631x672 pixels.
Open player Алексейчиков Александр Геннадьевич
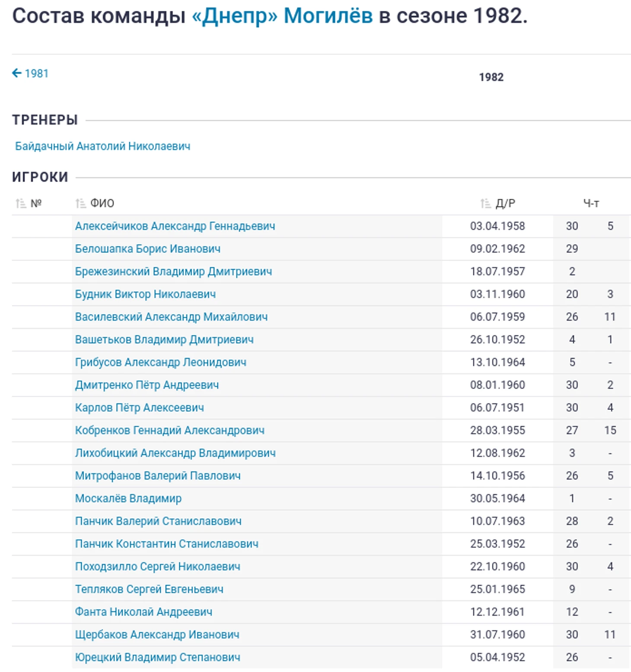(x=175, y=226)
